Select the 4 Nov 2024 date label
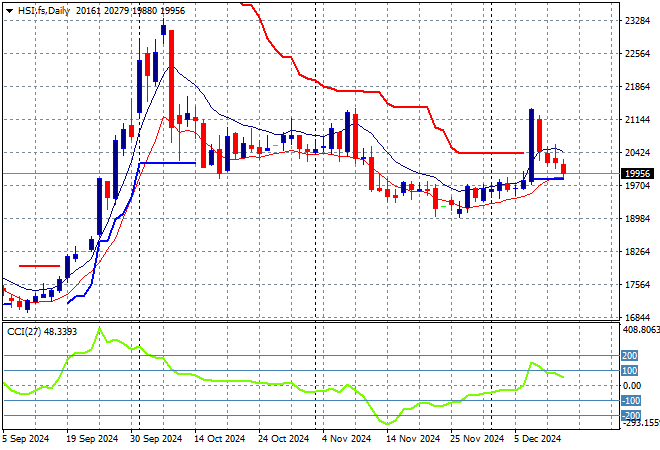This screenshot has height=450, width=660. click(346, 438)
